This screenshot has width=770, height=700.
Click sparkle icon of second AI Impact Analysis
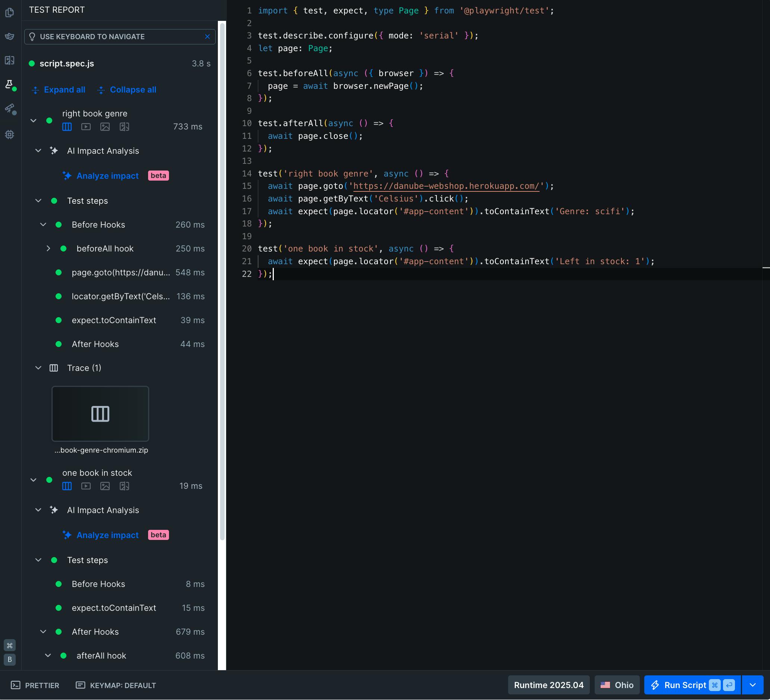coord(54,510)
